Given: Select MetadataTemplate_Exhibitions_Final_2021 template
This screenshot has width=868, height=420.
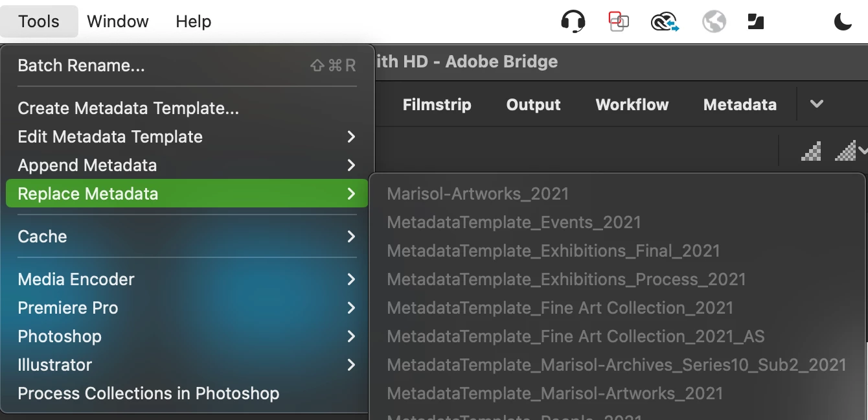Looking at the screenshot, I should click(617, 251).
